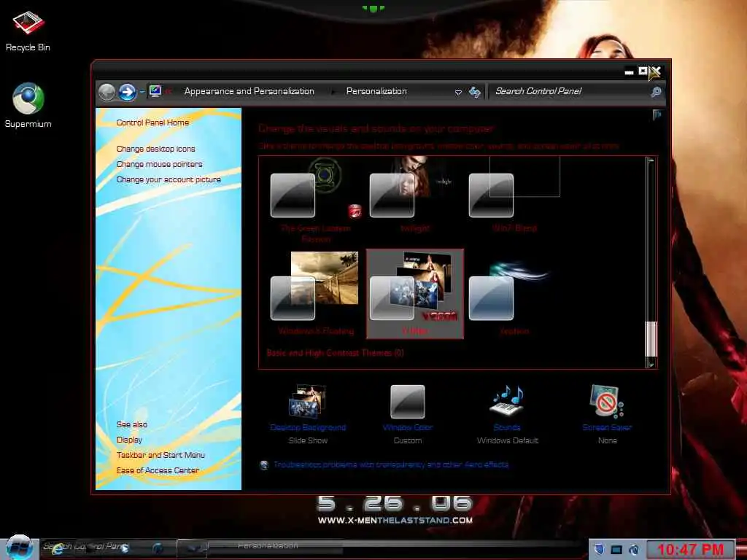The image size is (747, 560).
Task: Select the Xeption theme thumbnail
Action: click(514, 293)
